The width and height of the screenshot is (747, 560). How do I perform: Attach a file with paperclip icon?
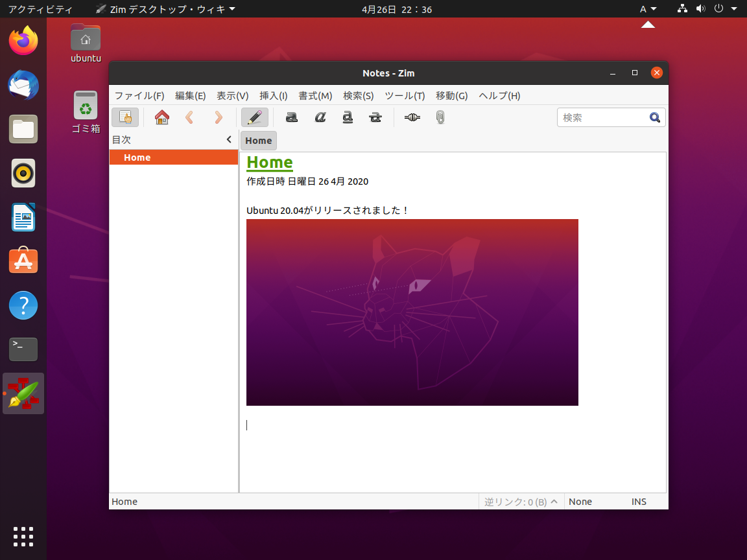click(440, 117)
